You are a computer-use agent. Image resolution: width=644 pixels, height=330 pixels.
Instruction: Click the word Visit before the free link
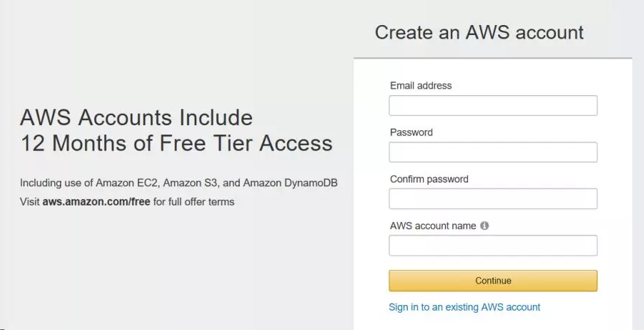click(29, 202)
